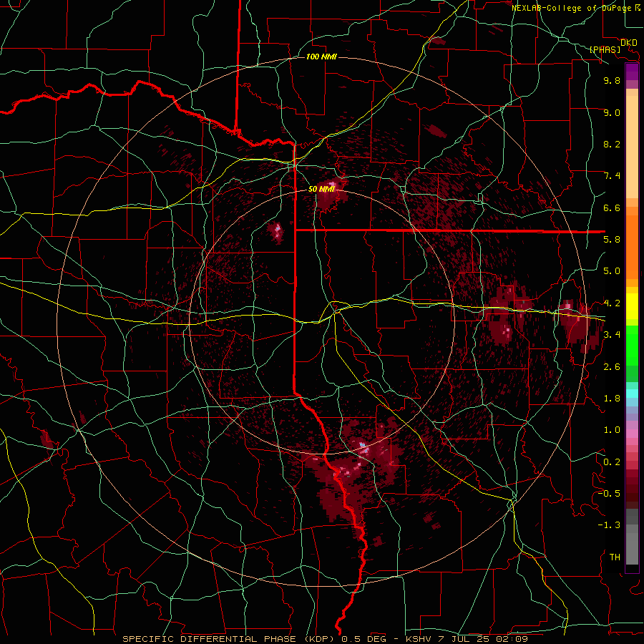Click the storm cell beside the 50 NMI label
This screenshot has height=644, width=644.
click(331, 194)
